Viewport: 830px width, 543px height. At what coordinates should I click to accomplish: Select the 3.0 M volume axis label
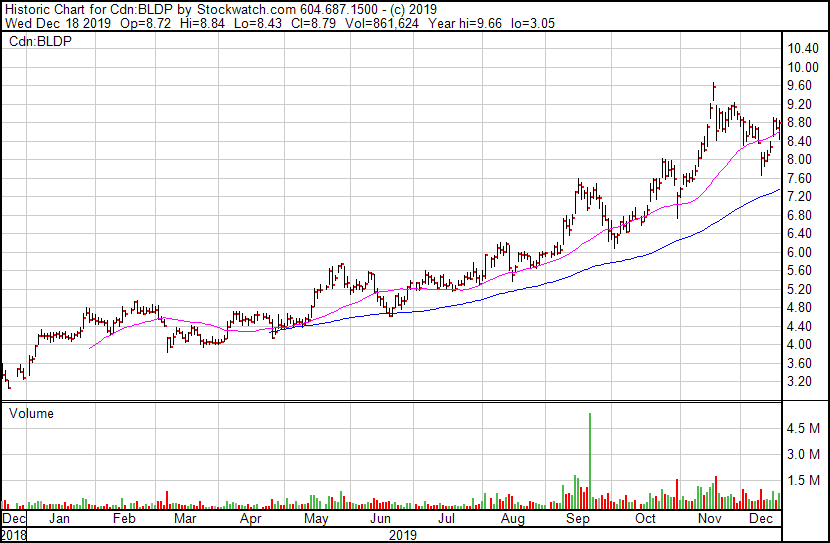pos(803,454)
